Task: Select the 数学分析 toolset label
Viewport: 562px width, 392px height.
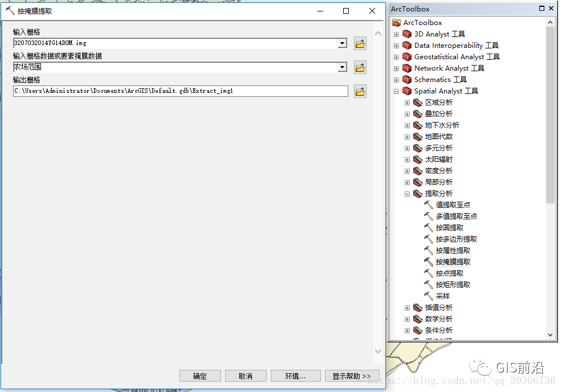Action: pos(439,319)
